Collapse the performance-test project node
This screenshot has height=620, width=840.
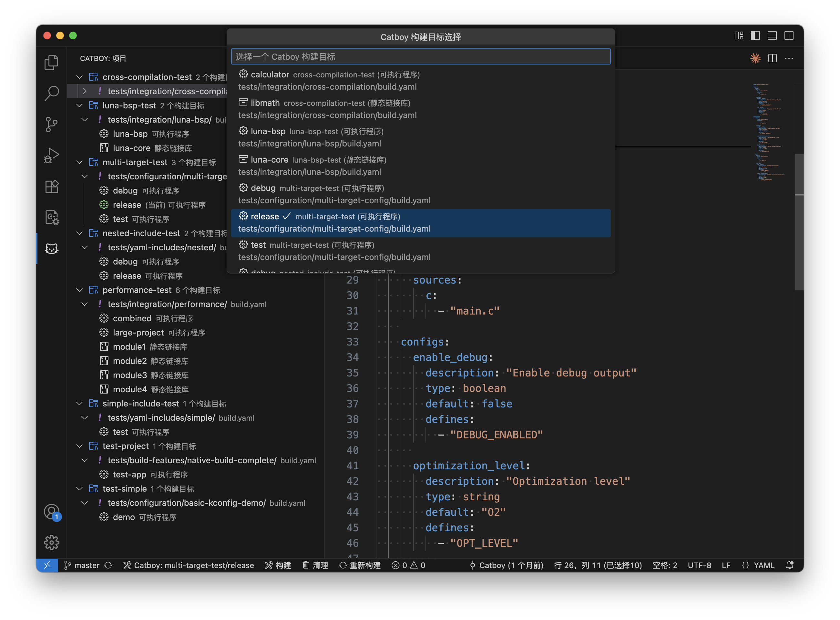coord(80,290)
